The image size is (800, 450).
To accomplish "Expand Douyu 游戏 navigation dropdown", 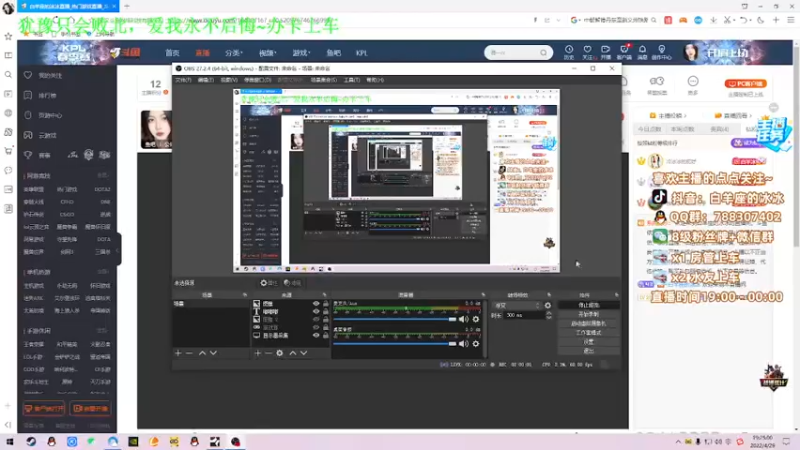I will pyautogui.click(x=300, y=53).
